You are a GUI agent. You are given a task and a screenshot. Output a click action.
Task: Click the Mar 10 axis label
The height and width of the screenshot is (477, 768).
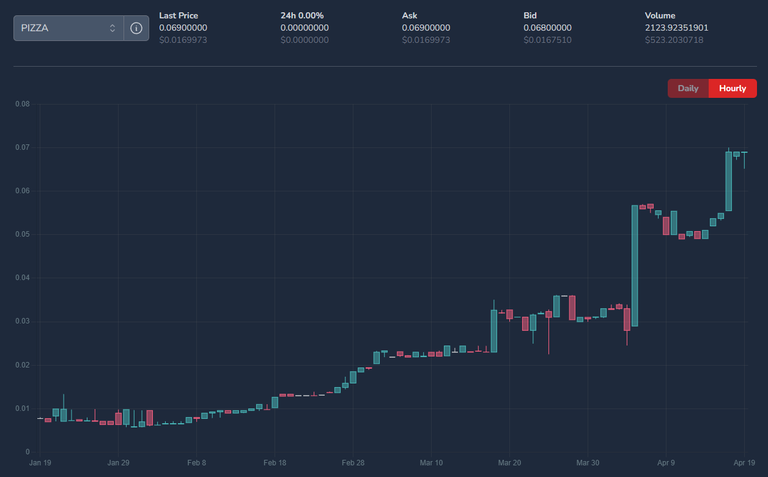click(431, 463)
